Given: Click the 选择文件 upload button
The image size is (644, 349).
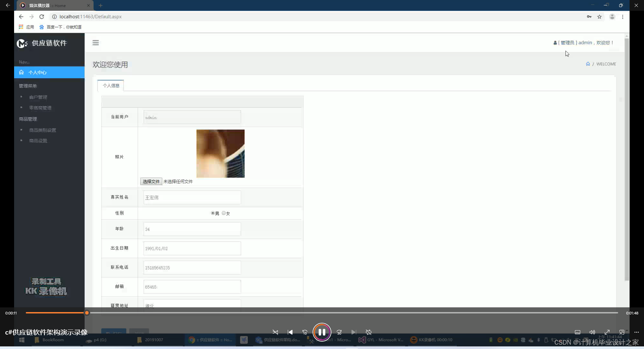Looking at the screenshot, I should (151, 182).
